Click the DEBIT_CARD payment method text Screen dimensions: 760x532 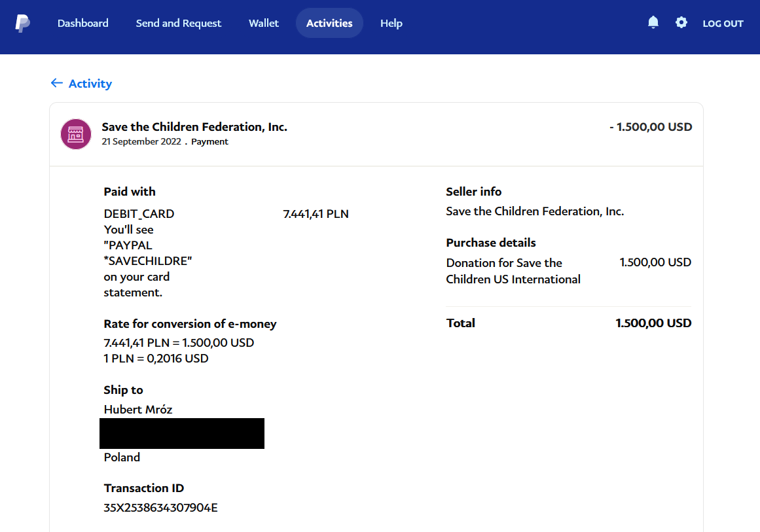click(139, 214)
